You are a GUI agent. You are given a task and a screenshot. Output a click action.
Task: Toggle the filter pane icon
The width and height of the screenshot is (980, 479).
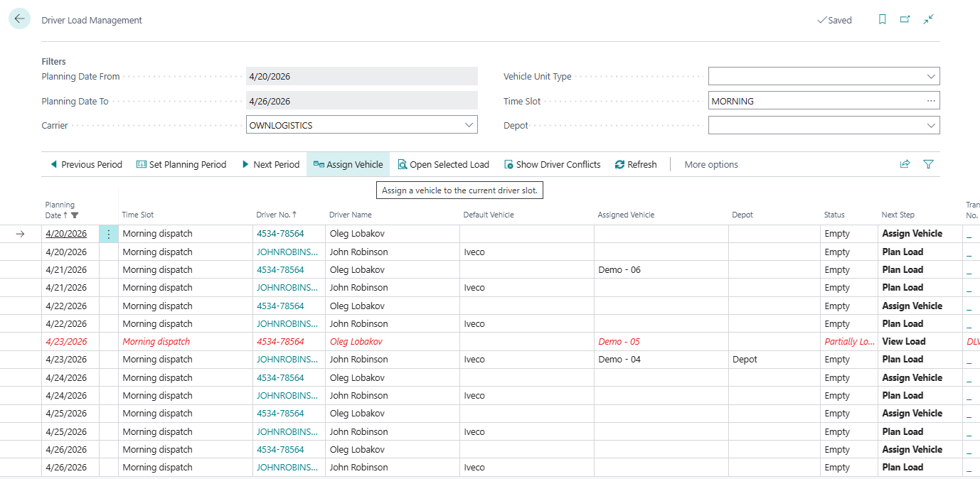tap(928, 163)
